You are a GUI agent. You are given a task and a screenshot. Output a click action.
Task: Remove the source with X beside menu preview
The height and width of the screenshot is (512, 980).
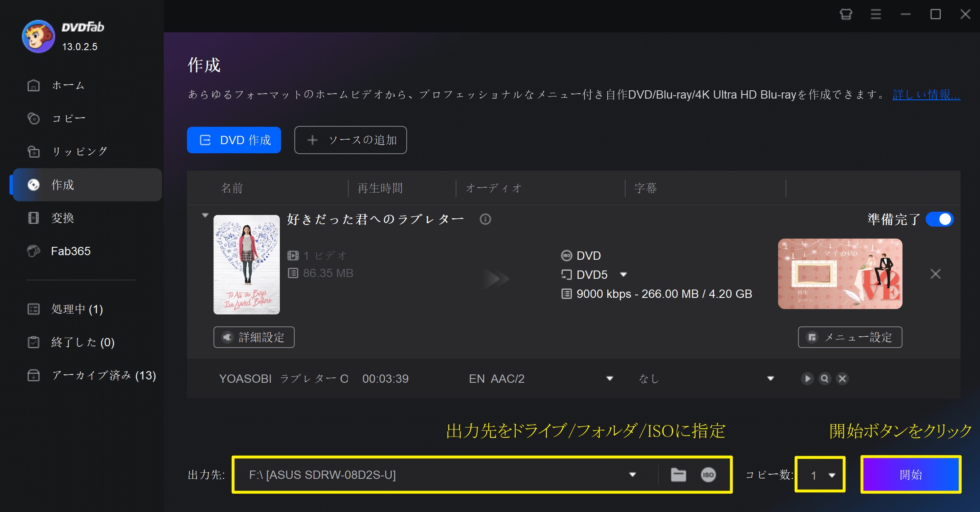pyautogui.click(x=935, y=274)
